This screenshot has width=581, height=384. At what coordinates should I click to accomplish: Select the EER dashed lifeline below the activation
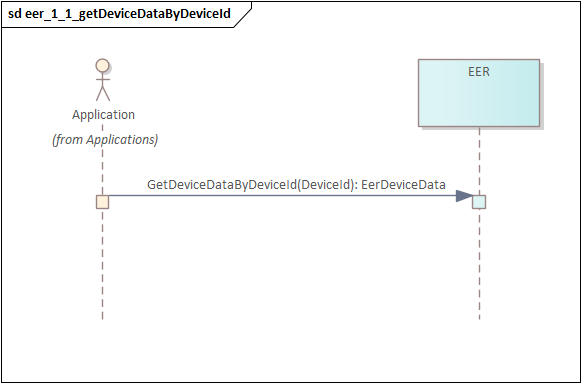point(479,264)
